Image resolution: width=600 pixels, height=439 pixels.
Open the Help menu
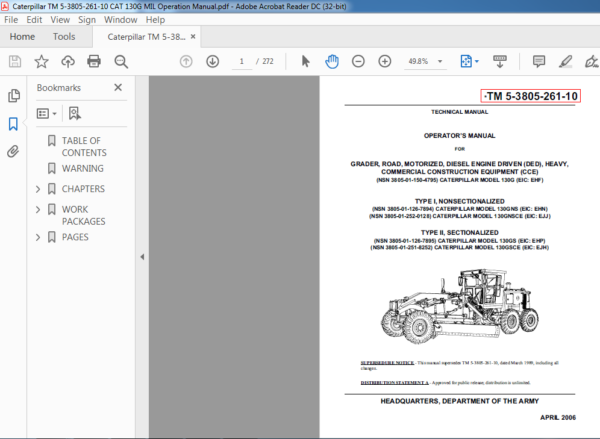[x=155, y=20]
